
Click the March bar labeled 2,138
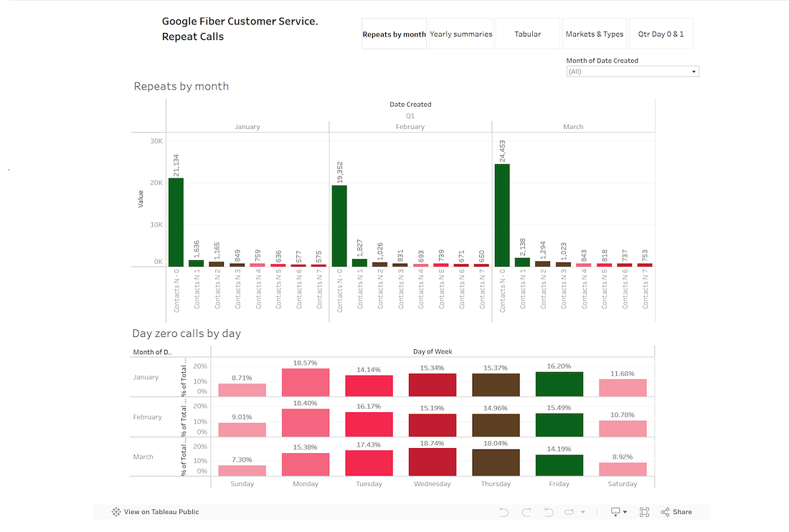(x=522, y=262)
